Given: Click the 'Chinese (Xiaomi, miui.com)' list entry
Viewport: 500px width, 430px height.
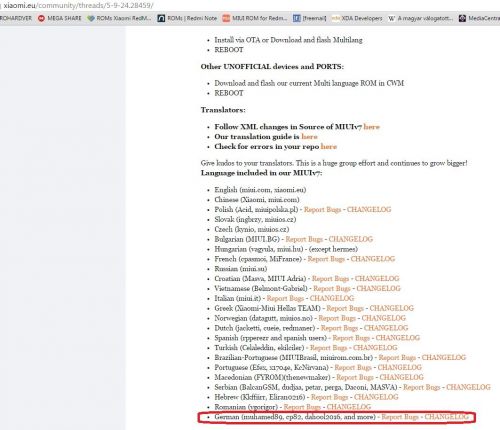Looking at the screenshot, I should pos(257,199).
